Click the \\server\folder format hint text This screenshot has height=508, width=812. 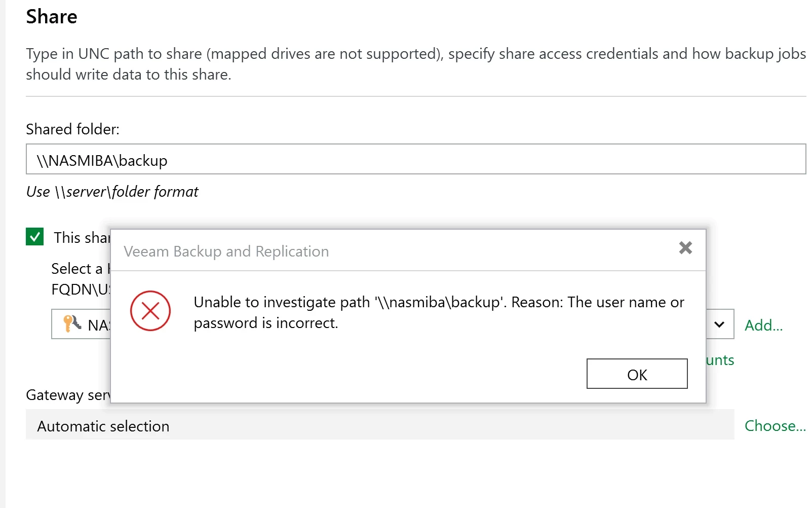(112, 192)
